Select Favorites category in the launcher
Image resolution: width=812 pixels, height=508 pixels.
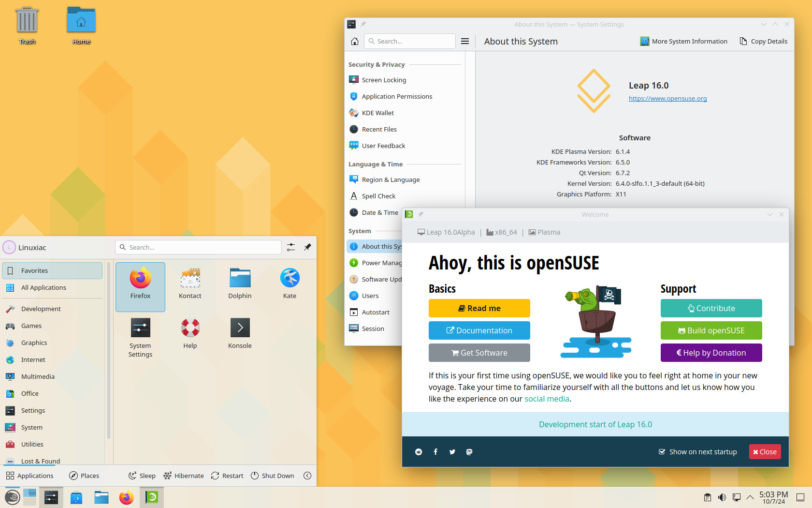52,270
